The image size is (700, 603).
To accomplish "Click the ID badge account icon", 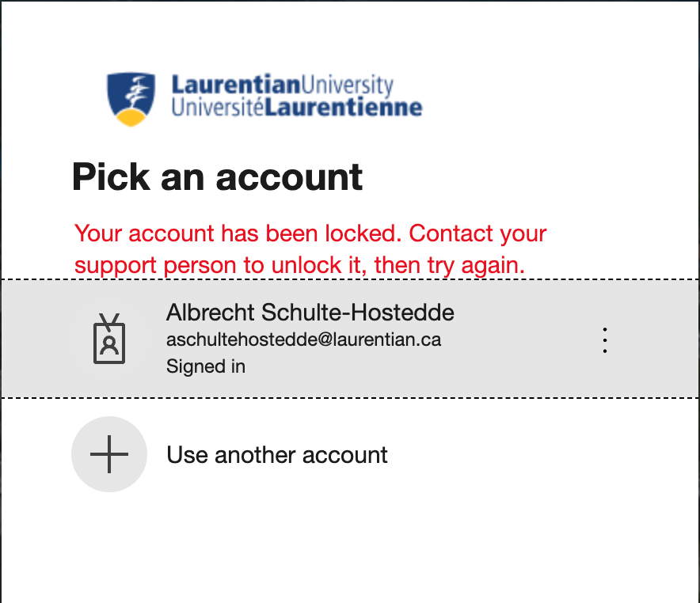I will click(109, 338).
